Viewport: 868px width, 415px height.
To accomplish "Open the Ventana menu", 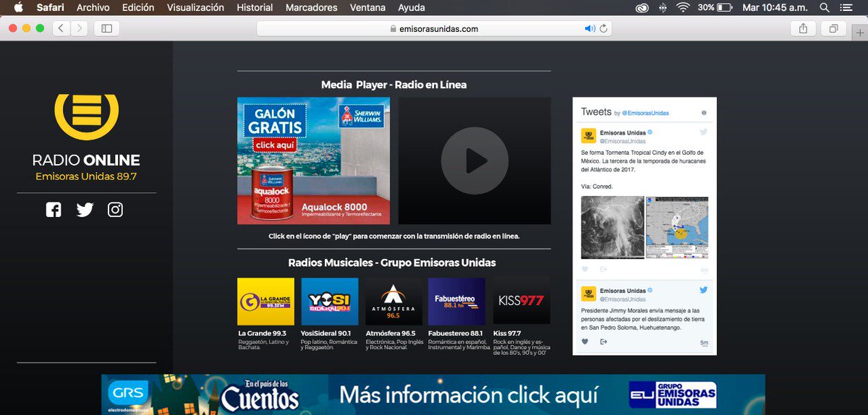I will pyautogui.click(x=367, y=7).
